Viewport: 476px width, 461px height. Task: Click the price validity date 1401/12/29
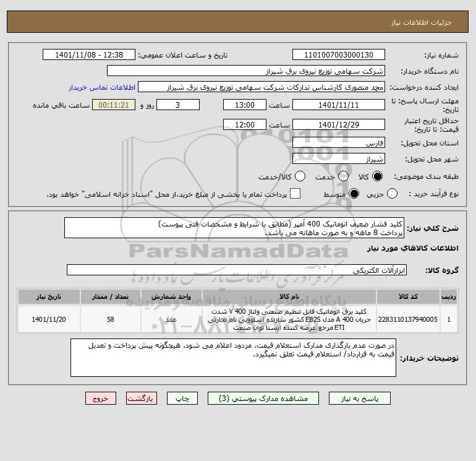point(339,124)
